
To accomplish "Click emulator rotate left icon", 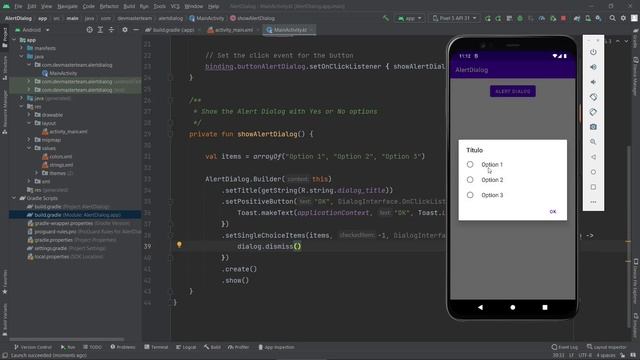I will coord(593,97).
